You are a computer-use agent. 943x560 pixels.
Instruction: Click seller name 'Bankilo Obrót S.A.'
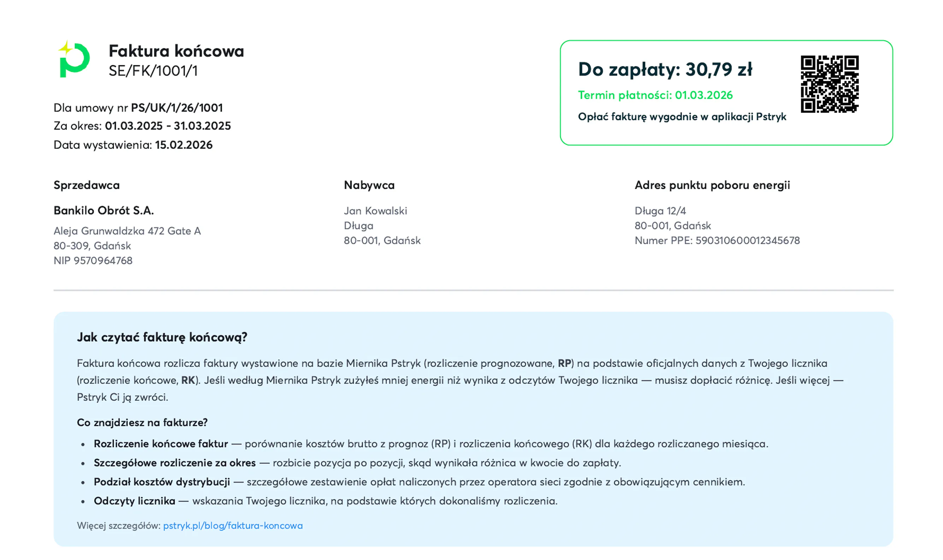pyautogui.click(x=103, y=211)
